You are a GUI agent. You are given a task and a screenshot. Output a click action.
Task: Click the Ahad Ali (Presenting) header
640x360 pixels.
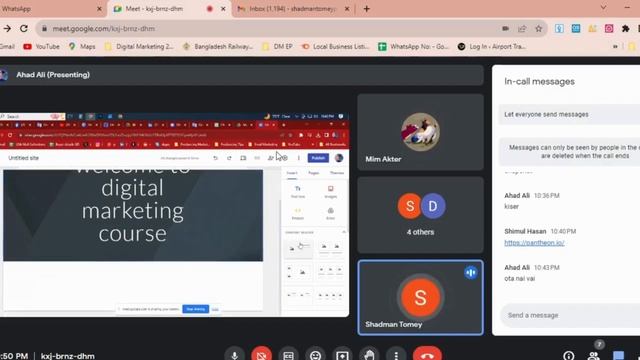point(53,75)
